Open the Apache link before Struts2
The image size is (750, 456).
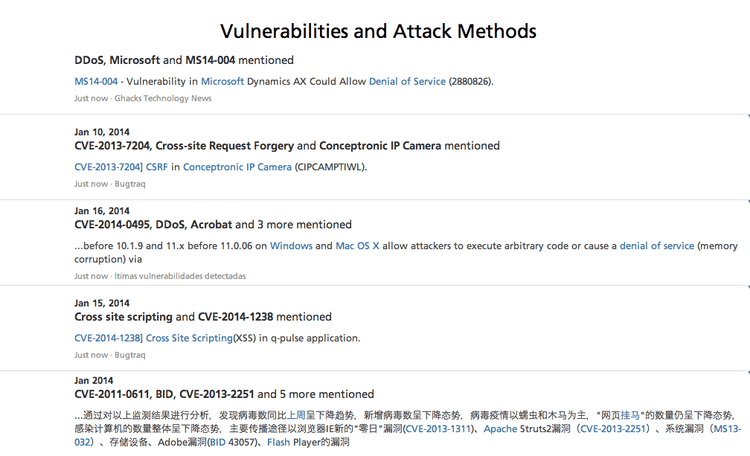(500, 429)
